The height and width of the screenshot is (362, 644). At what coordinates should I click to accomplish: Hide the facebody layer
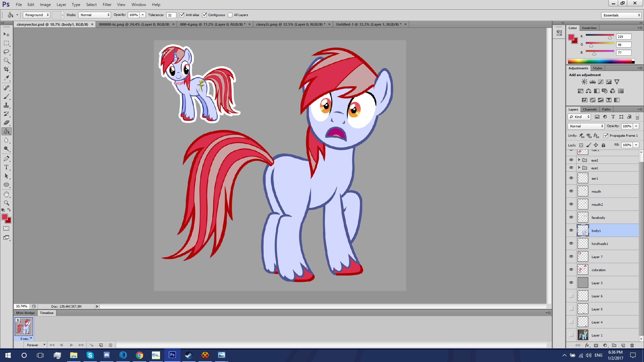[x=571, y=217]
